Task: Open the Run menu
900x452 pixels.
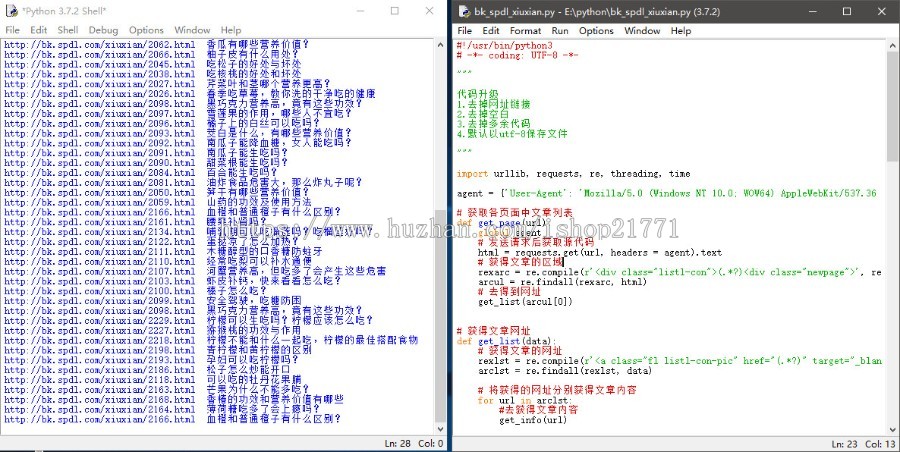Action: (x=560, y=30)
